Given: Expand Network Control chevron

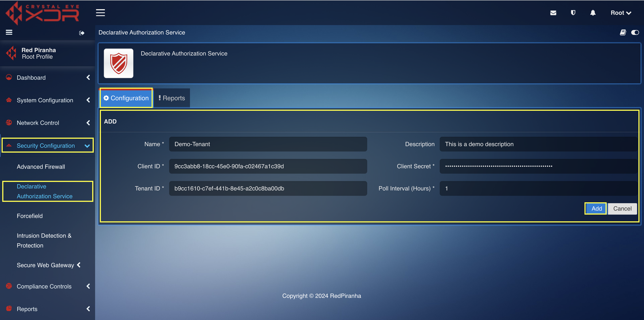Looking at the screenshot, I should (x=88, y=123).
